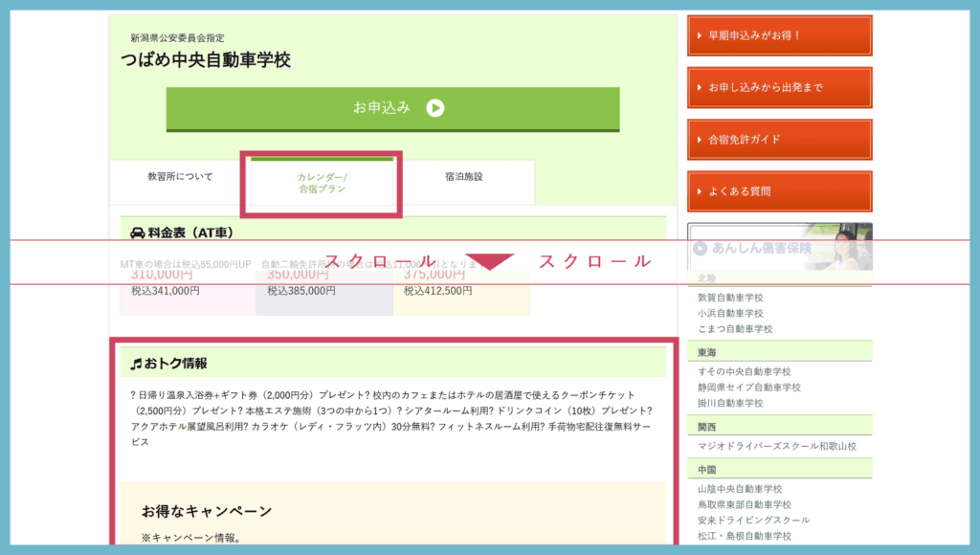The height and width of the screenshot is (555, 980).
Task: Click the arrow icon on 合宿免許ガイド
Action: coord(700,140)
